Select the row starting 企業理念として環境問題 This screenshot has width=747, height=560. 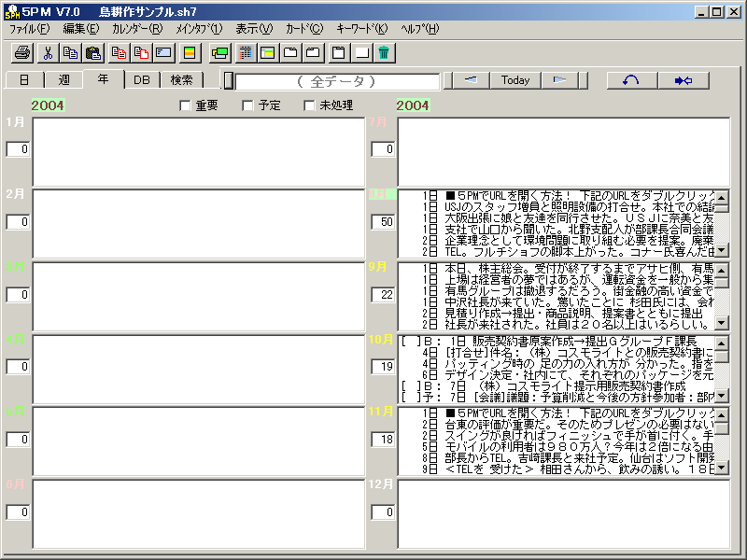pos(557,241)
